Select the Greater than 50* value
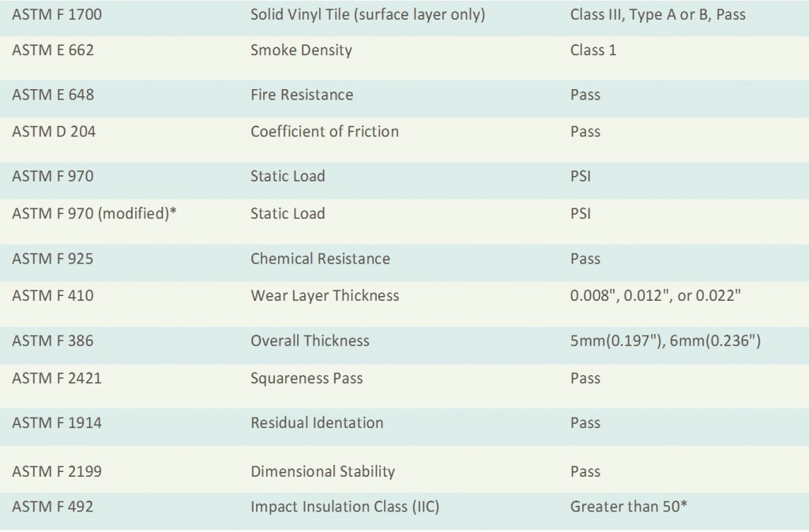 click(628, 507)
